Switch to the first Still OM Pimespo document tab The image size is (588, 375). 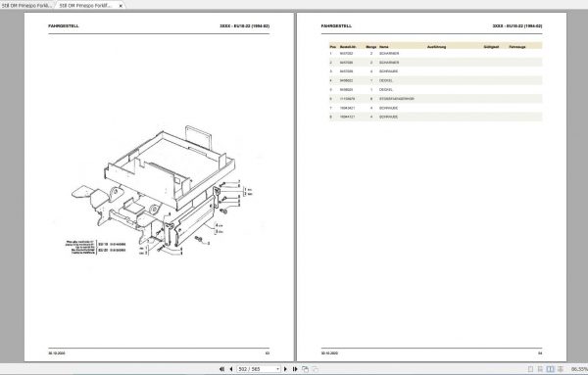point(26,6)
